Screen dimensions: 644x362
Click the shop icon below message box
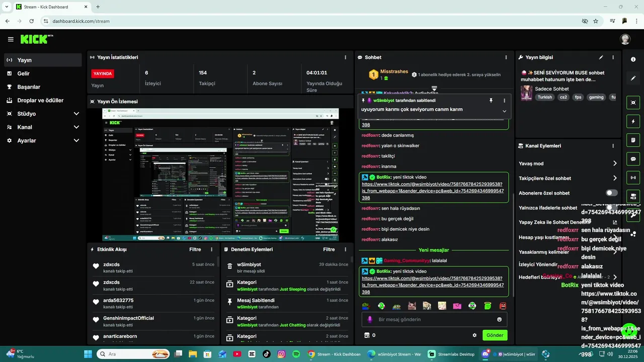point(367,335)
